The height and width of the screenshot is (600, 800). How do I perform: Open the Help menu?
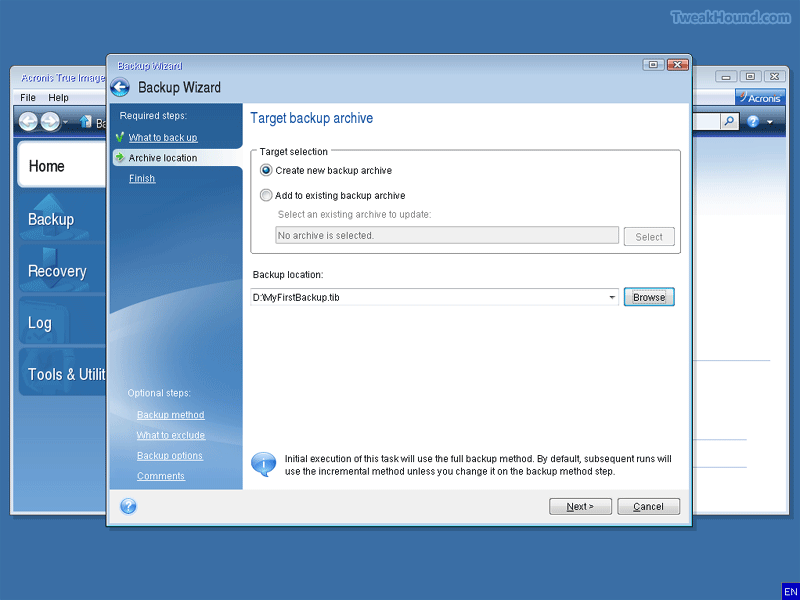pyautogui.click(x=58, y=97)
